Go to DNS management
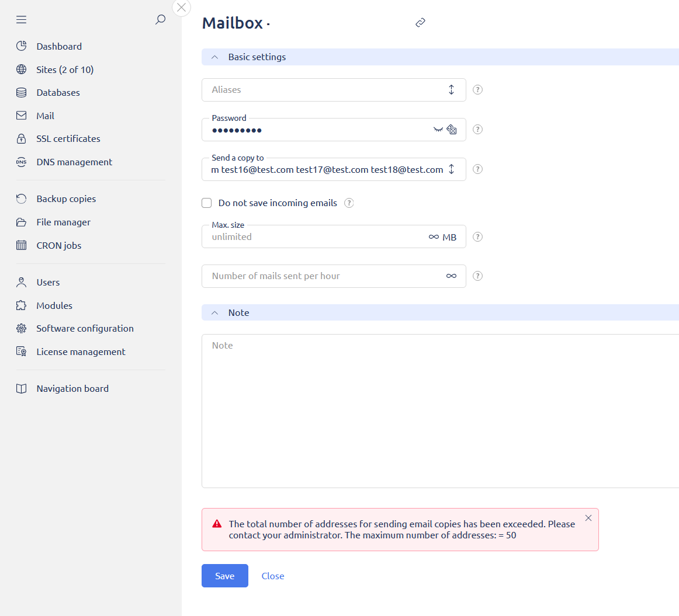 coord(74,162)
